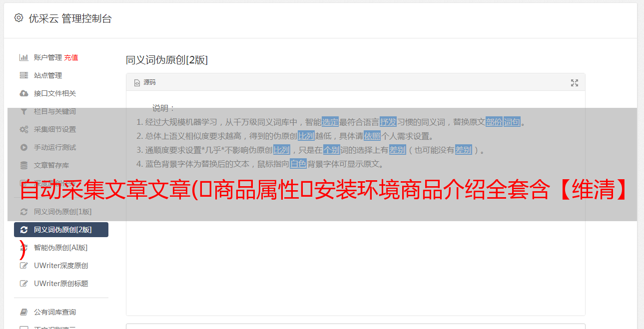Click the highlighted word 选定 in text
Image resolution: width=644 pixels, height=329 pixels.
coord(330,122)
